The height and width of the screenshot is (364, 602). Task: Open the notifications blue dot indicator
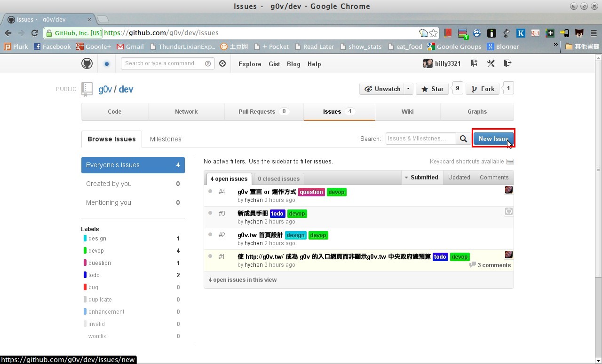[x=107, y=64]
